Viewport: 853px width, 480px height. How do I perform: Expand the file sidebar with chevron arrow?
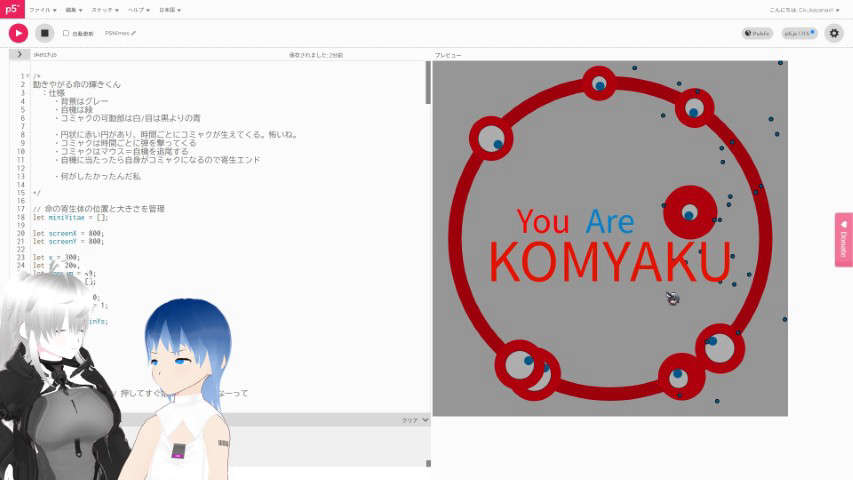(x=19, y=54)
